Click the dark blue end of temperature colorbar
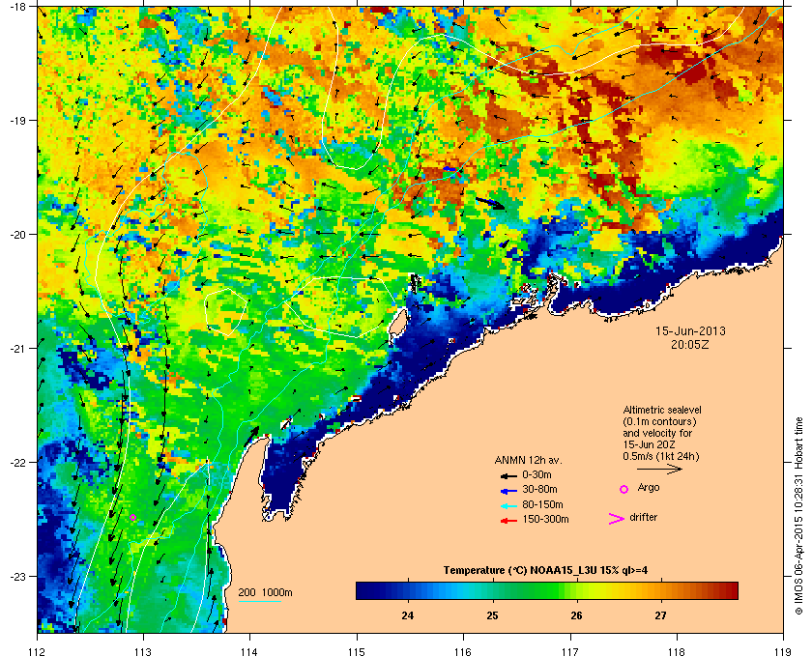The image size is (812, 657). click(x=362, y=590)
